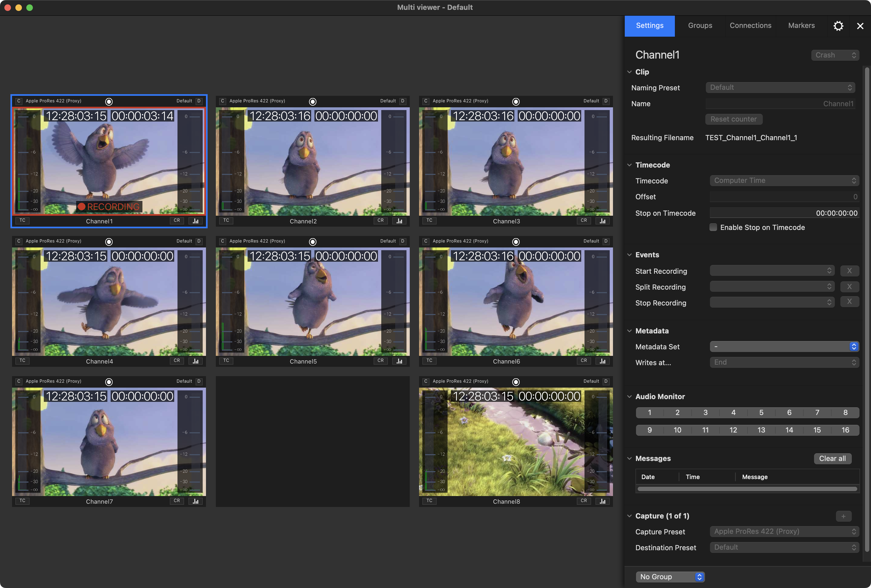Switch to the Markers tab

pyautogui.click(x=801, y=26)
